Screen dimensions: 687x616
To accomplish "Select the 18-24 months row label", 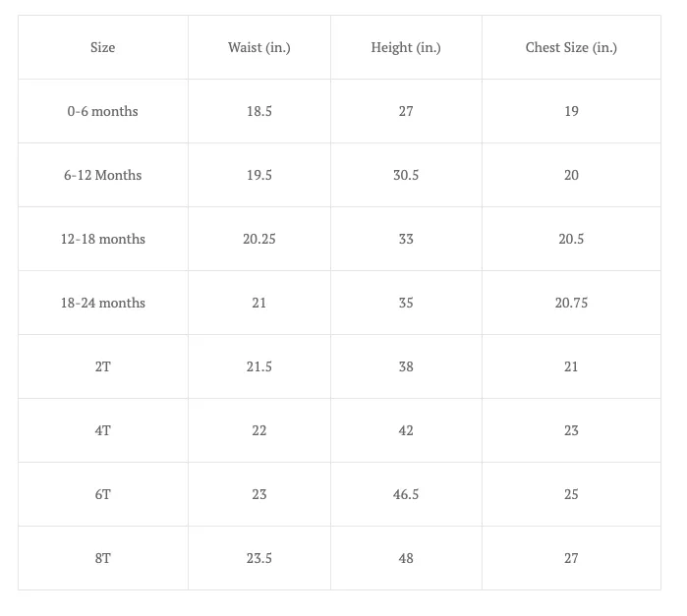I will point(103,303).
